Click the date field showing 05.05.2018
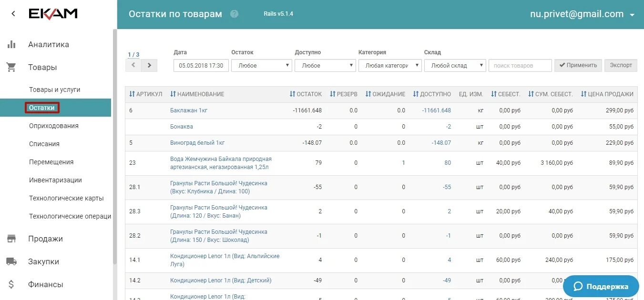 pyautogui.click(x=201, y=65)
